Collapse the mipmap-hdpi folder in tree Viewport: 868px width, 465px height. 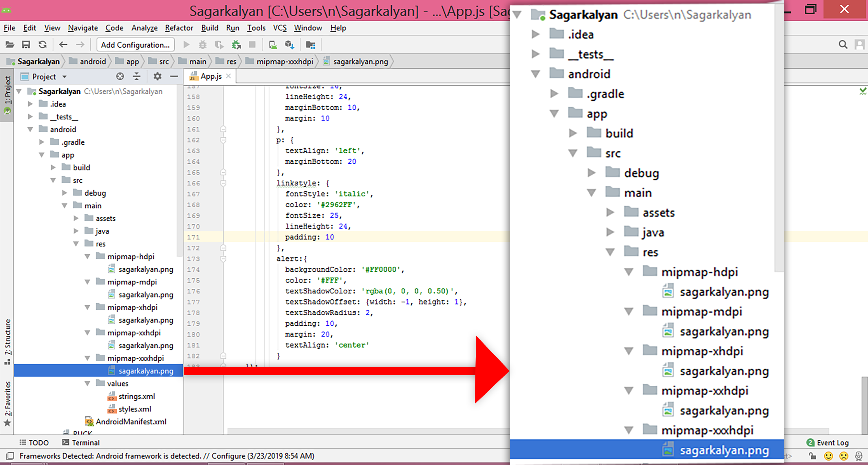coord(87,257)
